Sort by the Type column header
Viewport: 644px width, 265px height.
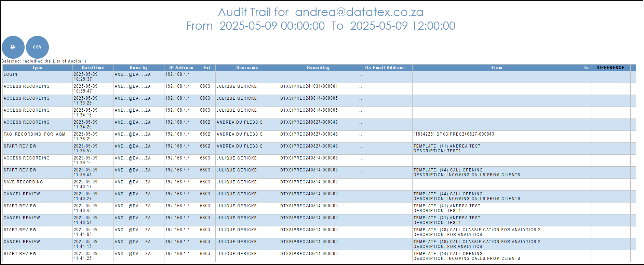point(37,68)
